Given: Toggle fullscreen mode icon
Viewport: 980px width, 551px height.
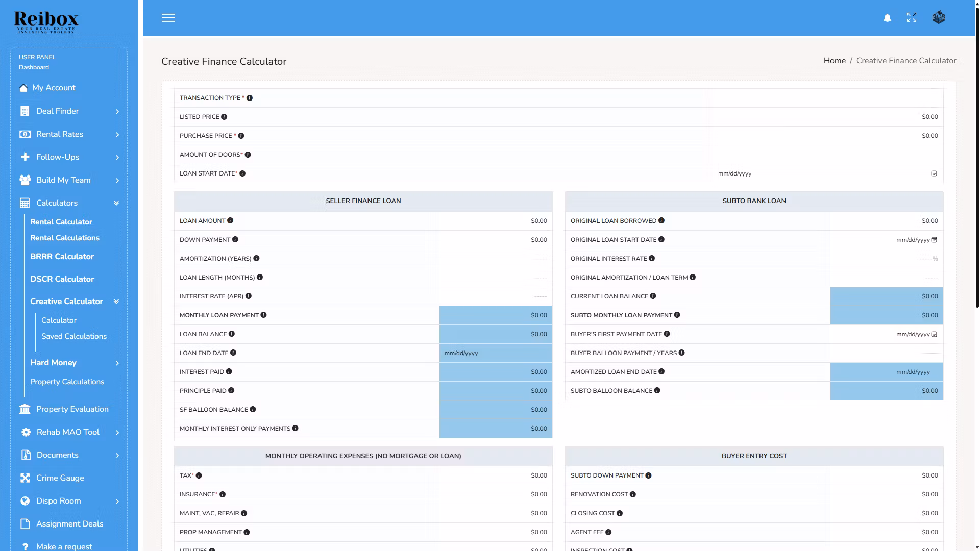Looking at the screenshot, I should point(911,18).
